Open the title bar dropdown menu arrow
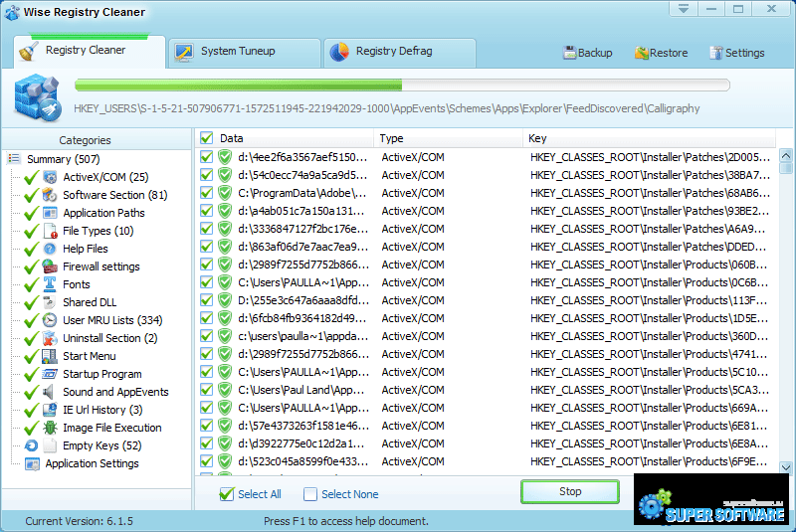The image size is (796, 532). (x=684, y=9)
